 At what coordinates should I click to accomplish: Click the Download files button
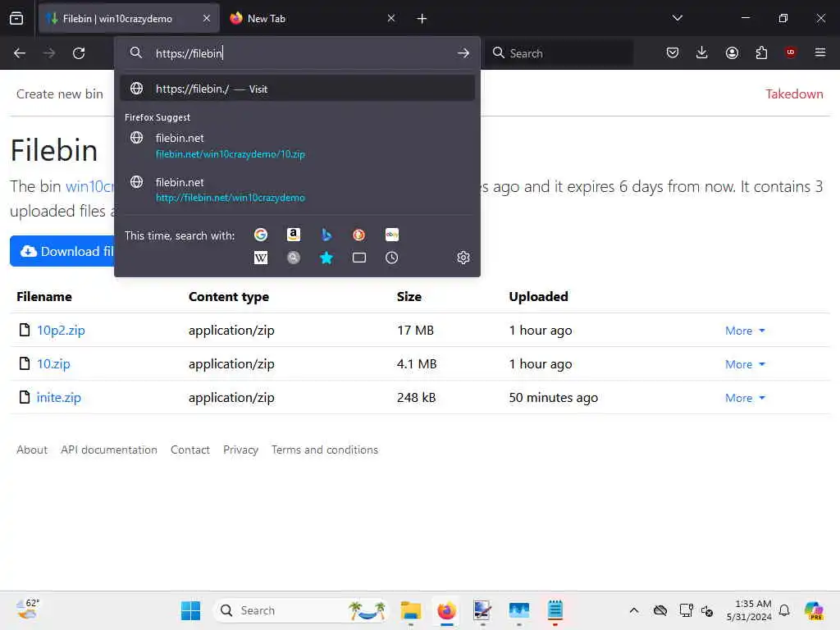[x=62, y=251]
